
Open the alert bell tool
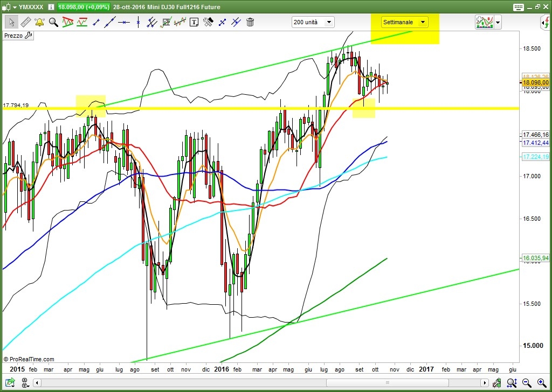(x=39, y=22)
